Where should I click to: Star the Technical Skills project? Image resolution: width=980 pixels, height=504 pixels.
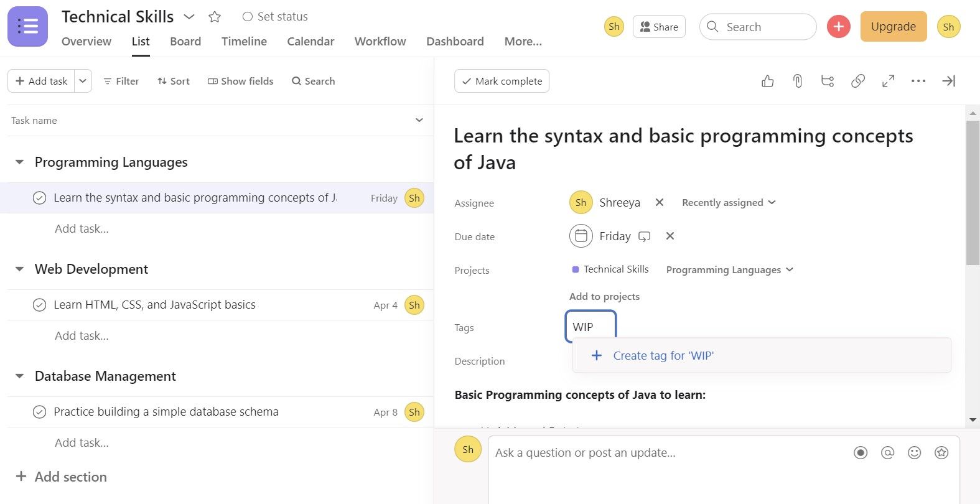pyautogui.click(x=215, y=17)
